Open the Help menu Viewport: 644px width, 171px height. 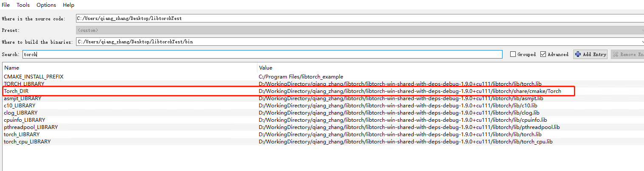click(x=68, y=5)
